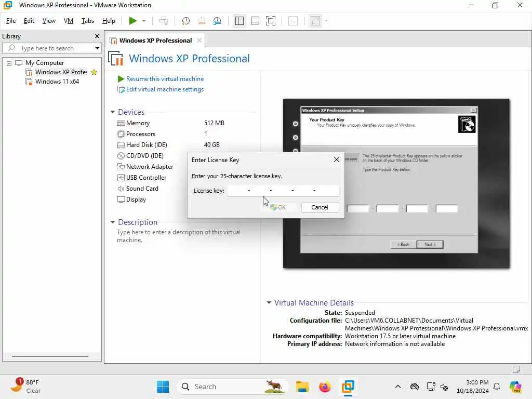Click the description text field

[x=179, y=236]
